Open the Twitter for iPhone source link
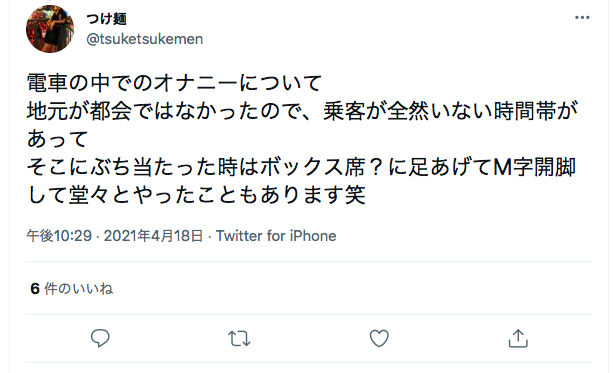 pyautogui.click(x=276, y=236)
